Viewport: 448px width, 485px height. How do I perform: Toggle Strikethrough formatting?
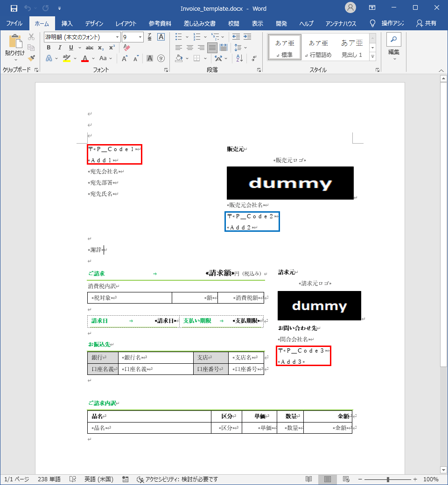[89, 48]
